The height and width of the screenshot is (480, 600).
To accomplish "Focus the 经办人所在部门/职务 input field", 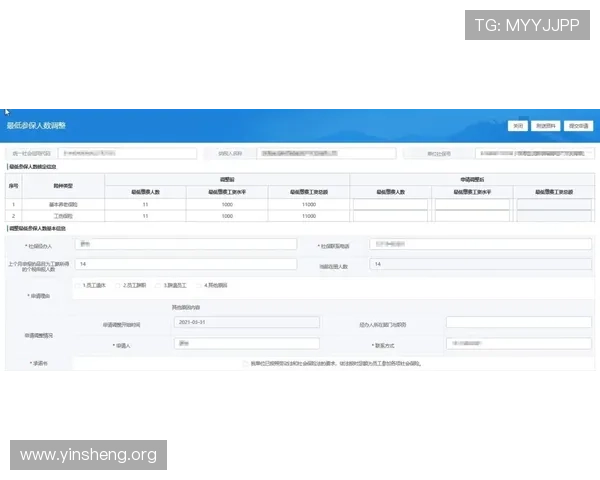I will (518, 323).
